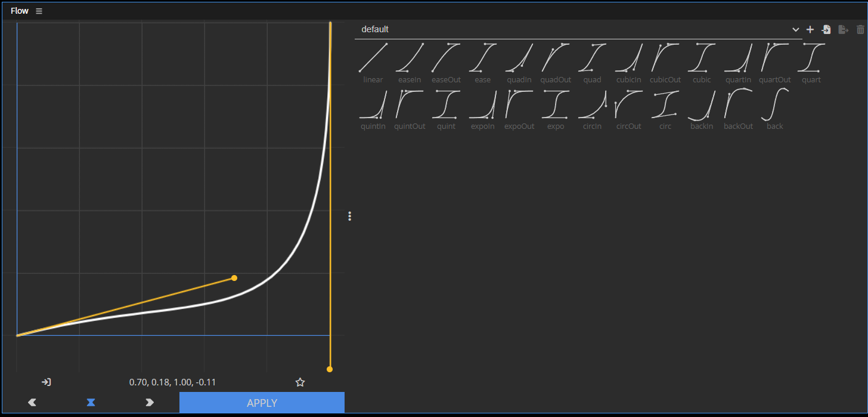
Task: Favorite the current curve with the star toggle
Action: [x=300, y=382]
